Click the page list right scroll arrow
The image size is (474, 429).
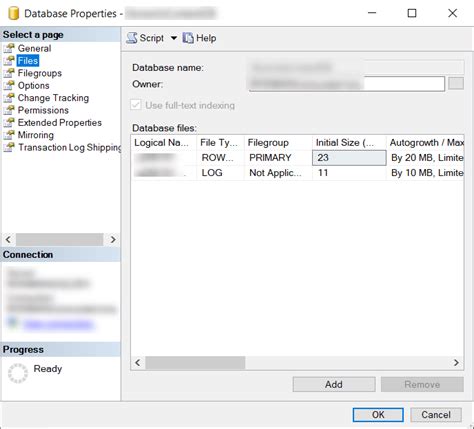tap(113, 239)
